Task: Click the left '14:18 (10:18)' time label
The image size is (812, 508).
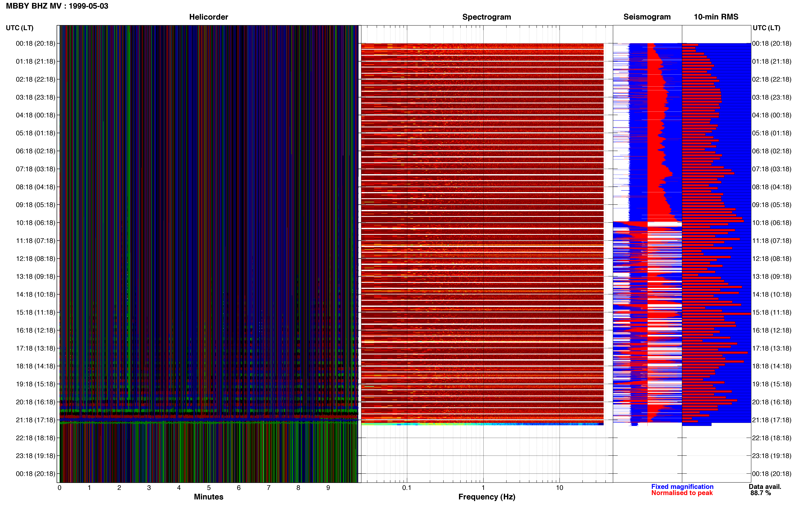Action: click(36, 294)
